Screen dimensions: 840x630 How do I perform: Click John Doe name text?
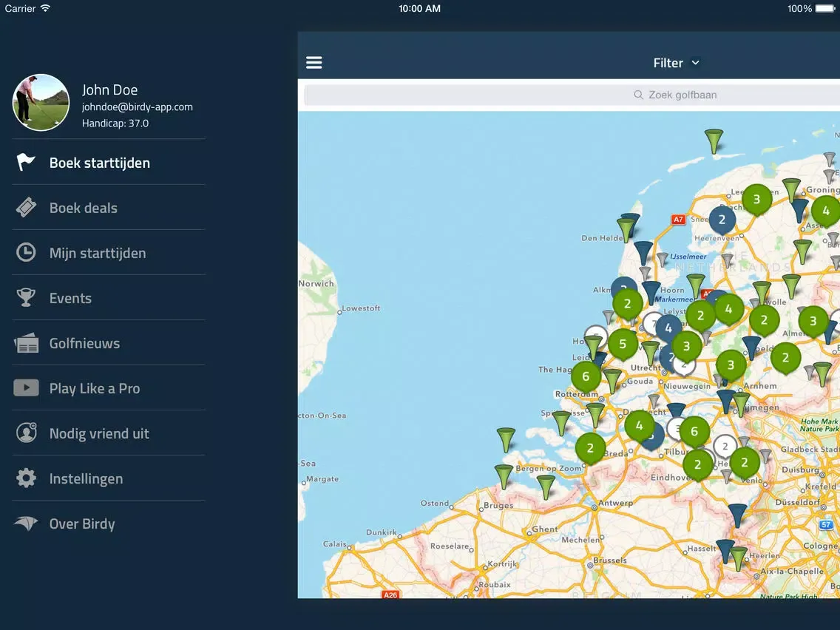[x=110, y=89]
